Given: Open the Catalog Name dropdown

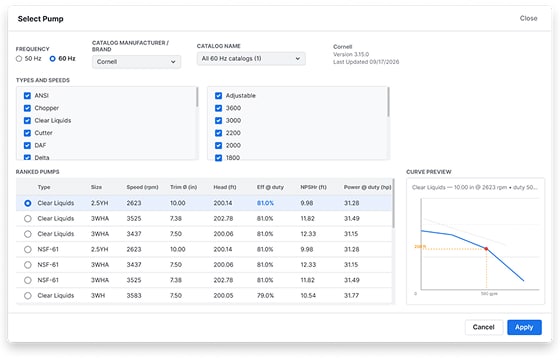Looking at the screenshot, I should 251,59.
